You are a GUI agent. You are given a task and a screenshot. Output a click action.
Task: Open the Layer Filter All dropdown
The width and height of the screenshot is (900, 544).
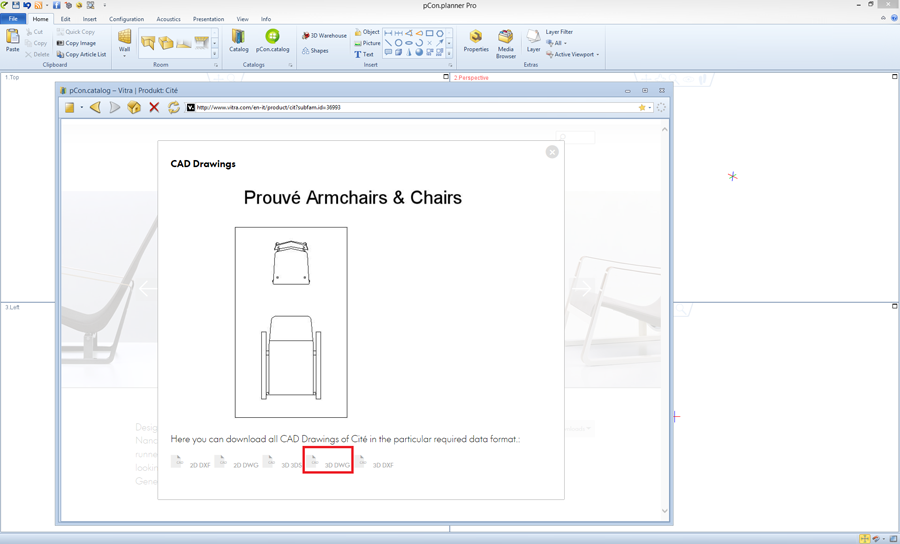coord(556,43)
